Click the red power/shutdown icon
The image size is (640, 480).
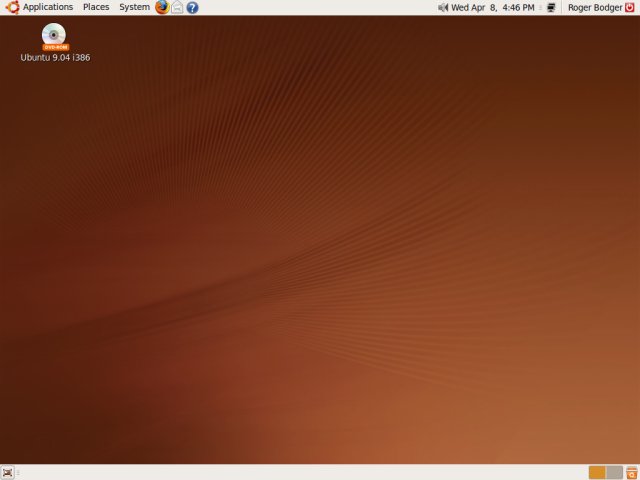coord(630,7)
